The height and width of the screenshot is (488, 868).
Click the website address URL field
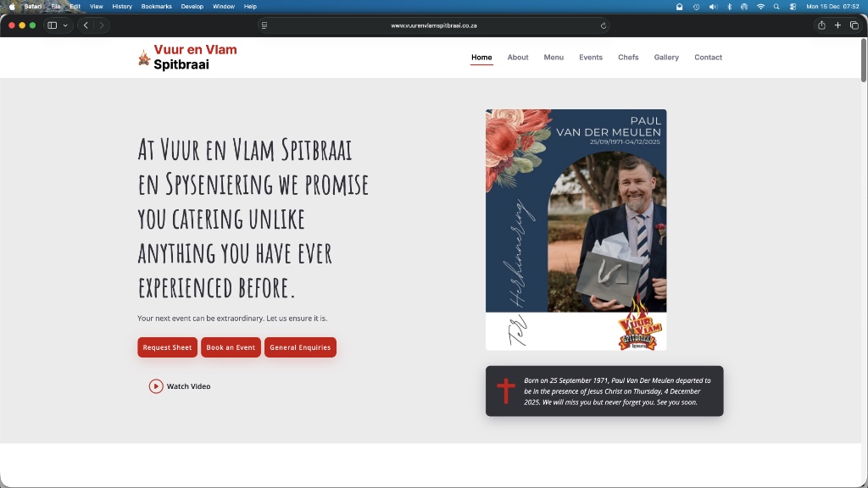pyautogui.click(x=432, y=25)
